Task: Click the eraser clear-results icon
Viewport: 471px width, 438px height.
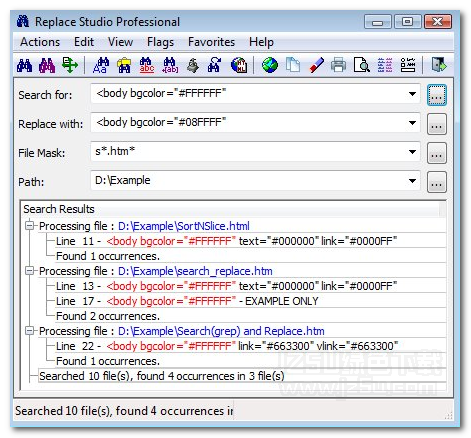Action: click(316, 65)
